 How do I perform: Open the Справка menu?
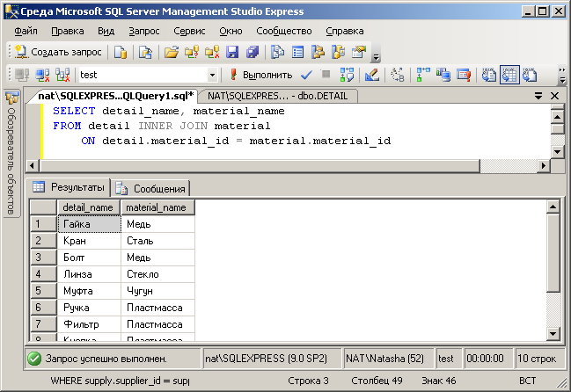click(x=345, y=32)
